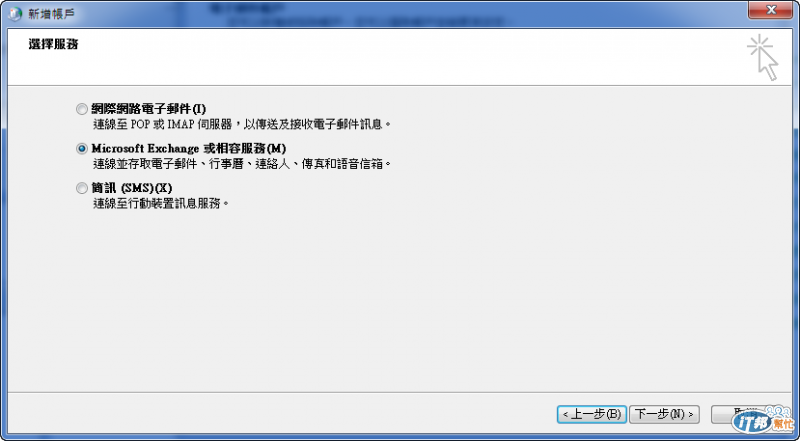The height and width of the screenshot is (441, 800).
Task: Click the 行事曆、連絡人 description under Exchange
Action: (x=242, y=164)
